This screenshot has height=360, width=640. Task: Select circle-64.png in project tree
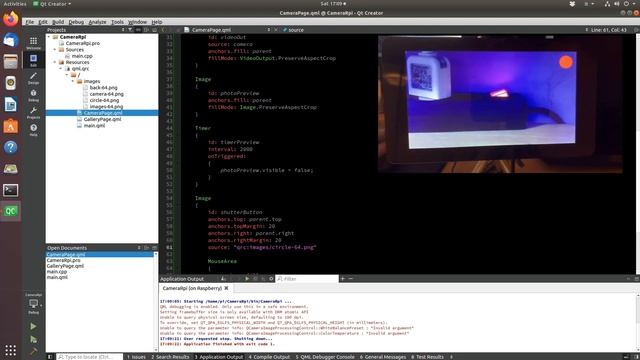click(104, 100)
